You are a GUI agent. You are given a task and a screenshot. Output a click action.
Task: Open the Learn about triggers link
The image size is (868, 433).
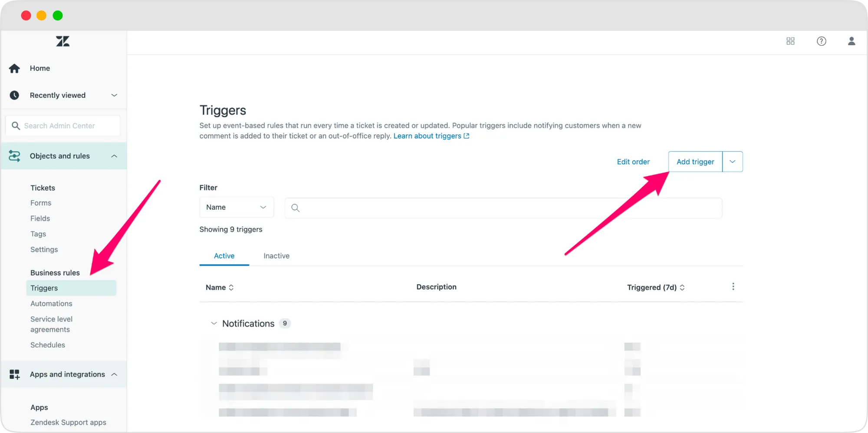point(427,136)
